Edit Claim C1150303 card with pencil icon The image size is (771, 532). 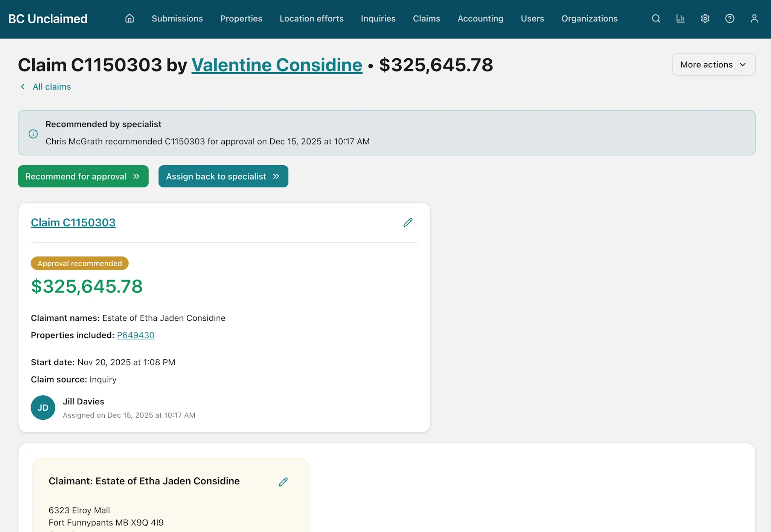pyautogui.click(x=408, y=223)
